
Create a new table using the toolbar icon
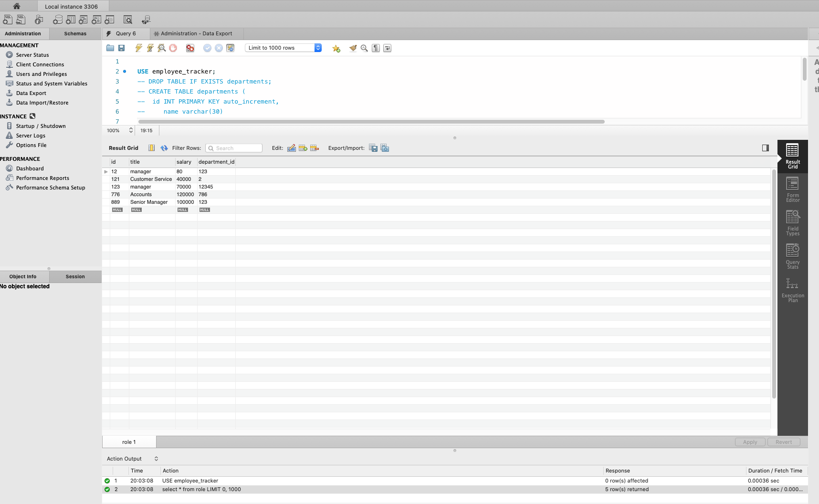point(71,19)
